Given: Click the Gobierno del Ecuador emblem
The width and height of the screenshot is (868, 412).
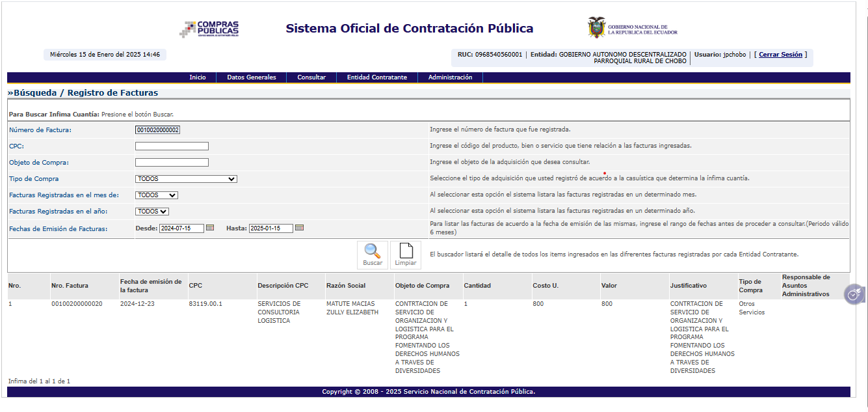Looking at the screenshot, I should (x=596, y=28).
